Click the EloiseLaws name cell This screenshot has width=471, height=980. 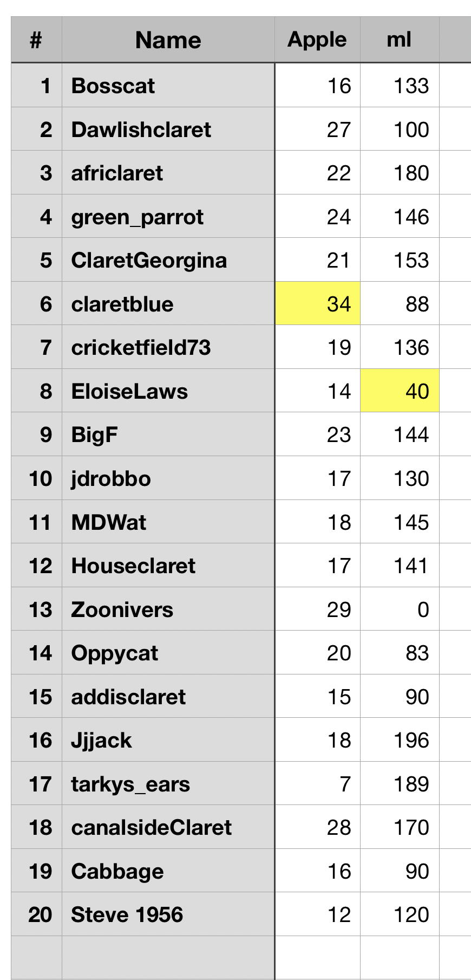(x=168, y=391)
